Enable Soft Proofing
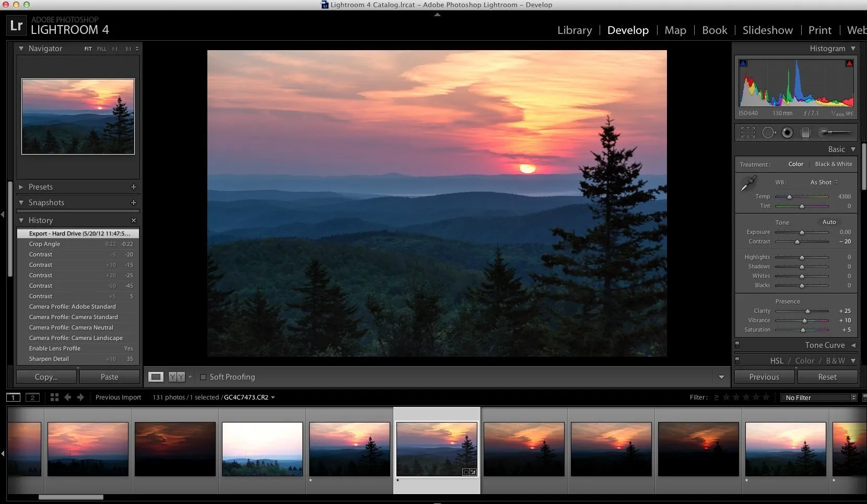This screenshot has height=504, width=867. click(x=204, y=377)
